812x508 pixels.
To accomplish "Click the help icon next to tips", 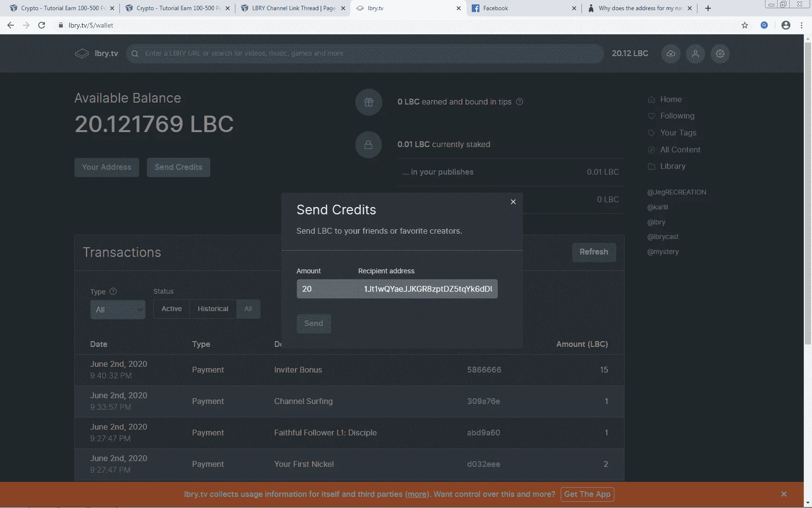I will (520, 102).
